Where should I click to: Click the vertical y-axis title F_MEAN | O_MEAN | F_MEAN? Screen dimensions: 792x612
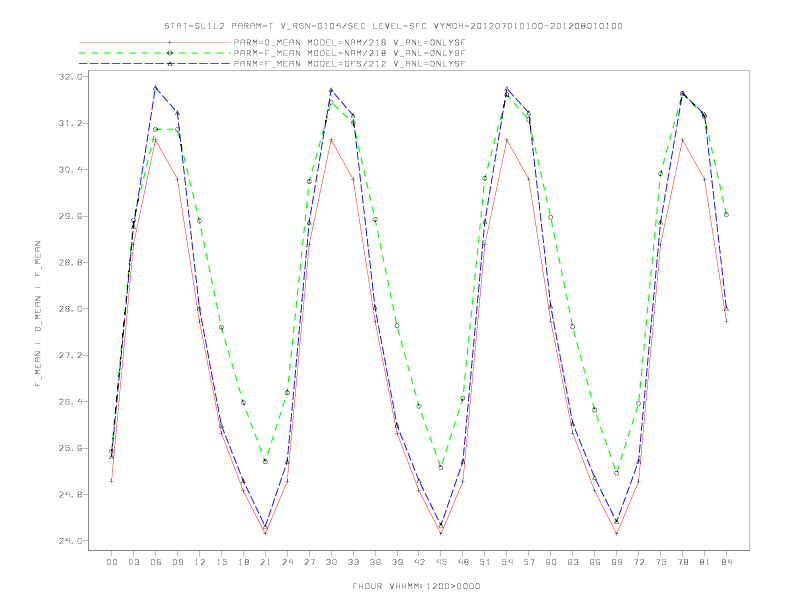(38, 314)
